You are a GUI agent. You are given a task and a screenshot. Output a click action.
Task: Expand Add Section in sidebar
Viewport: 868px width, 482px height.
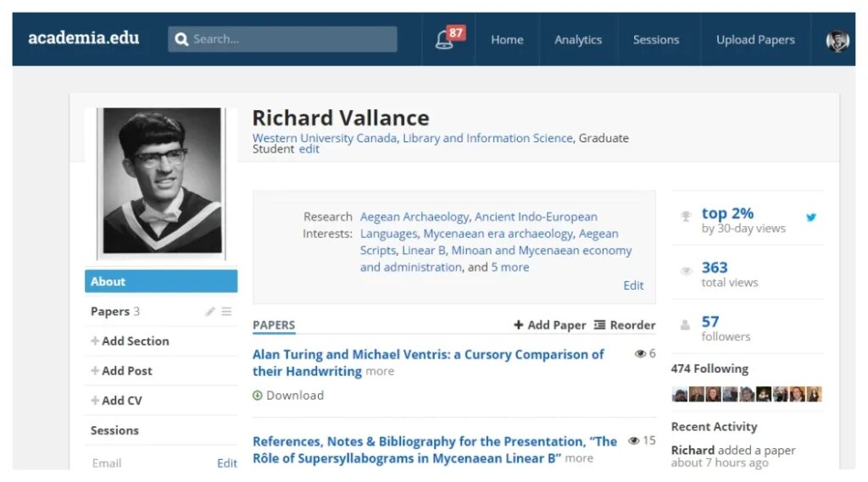click(x=130, y=341)
